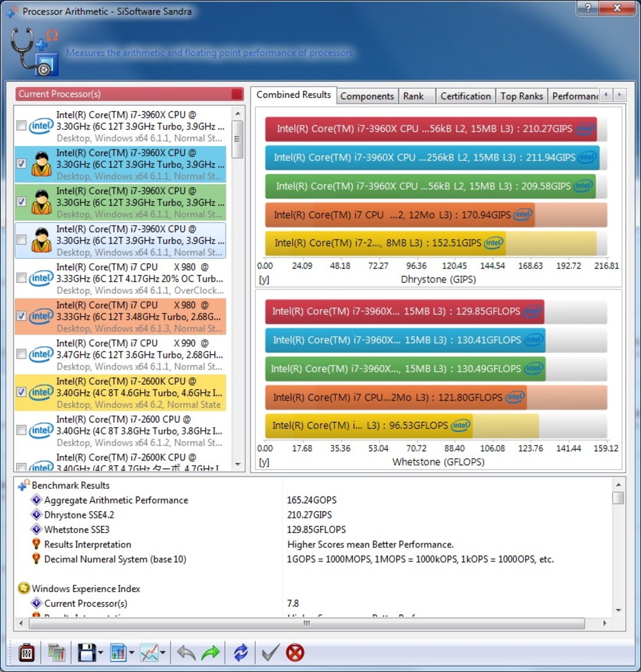
Task: Switch to the Combined Results tab
Action: (294, 95)
